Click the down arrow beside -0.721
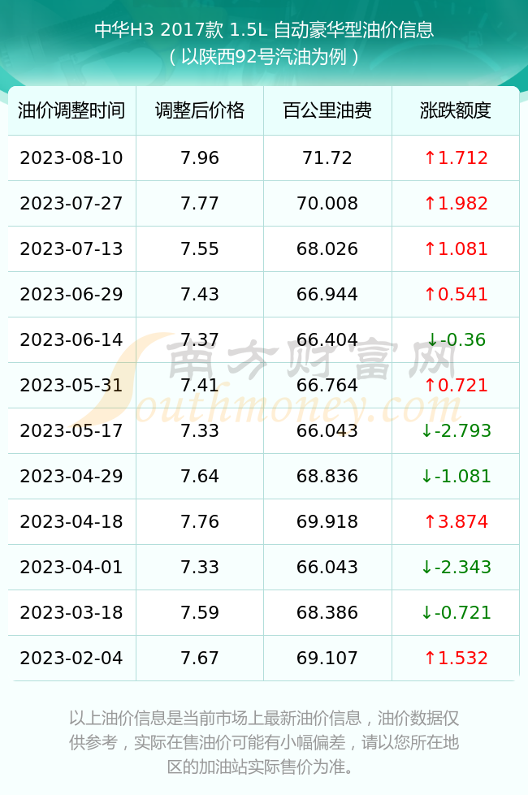The image size is (528, 812). point(426,613)
